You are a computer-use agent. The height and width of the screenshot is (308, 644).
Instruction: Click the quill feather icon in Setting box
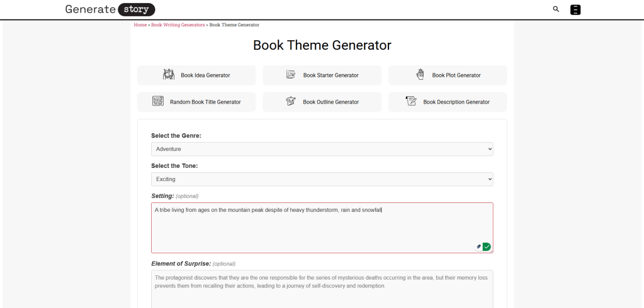(478, 246)
